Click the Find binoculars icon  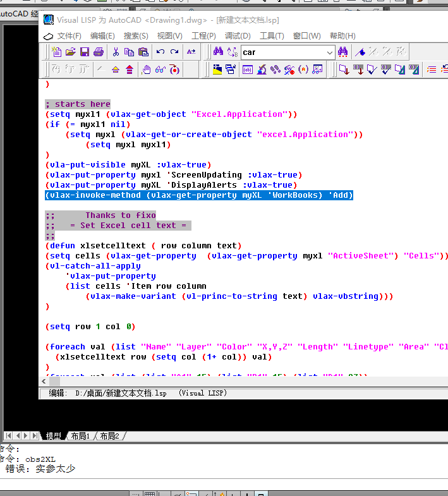(218, 52)
